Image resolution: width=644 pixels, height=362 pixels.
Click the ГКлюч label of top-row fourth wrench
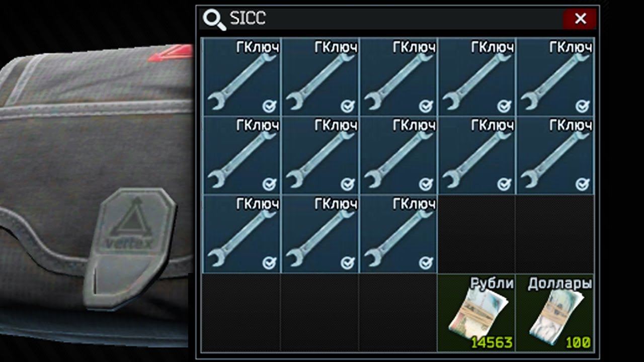(493, 47)
